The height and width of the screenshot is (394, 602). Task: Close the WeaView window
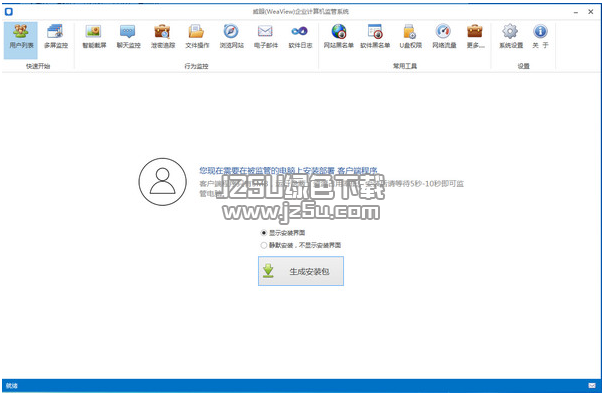tap(591, 12)
